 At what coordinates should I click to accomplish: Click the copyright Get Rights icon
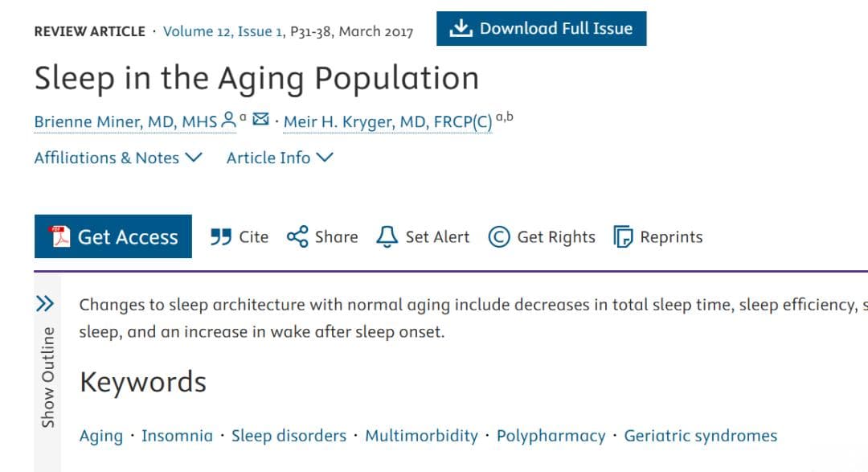[499, 236]
